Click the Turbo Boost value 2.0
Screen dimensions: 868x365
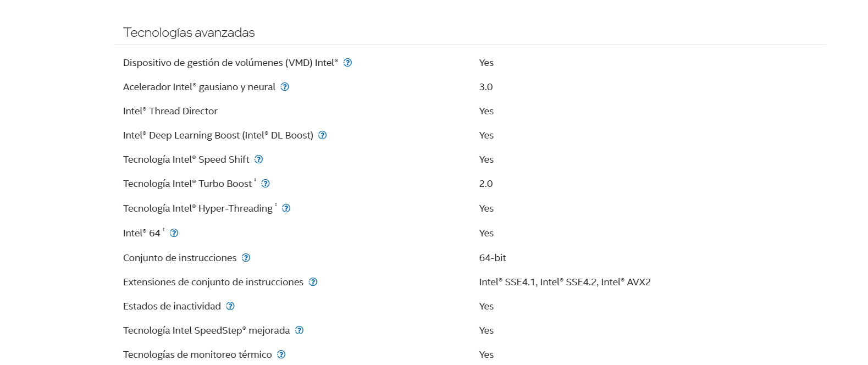tap(486, 184)
